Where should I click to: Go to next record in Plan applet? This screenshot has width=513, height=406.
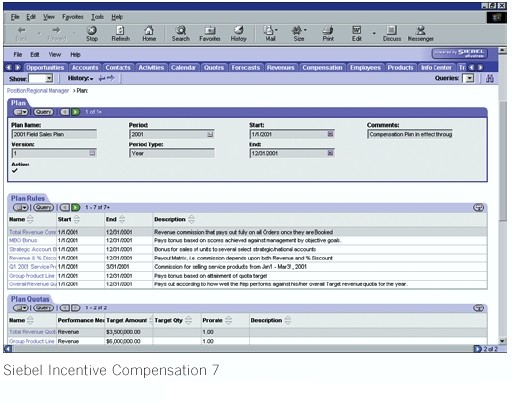point(76,112)
